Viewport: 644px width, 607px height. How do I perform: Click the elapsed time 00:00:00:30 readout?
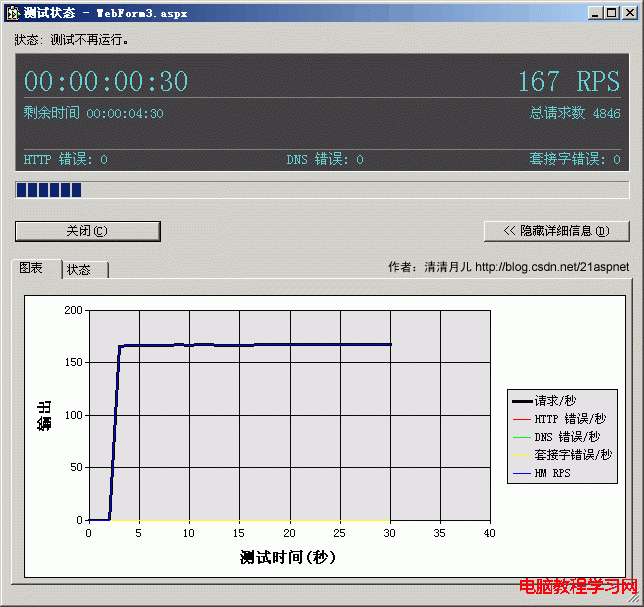tap(106, 81)
